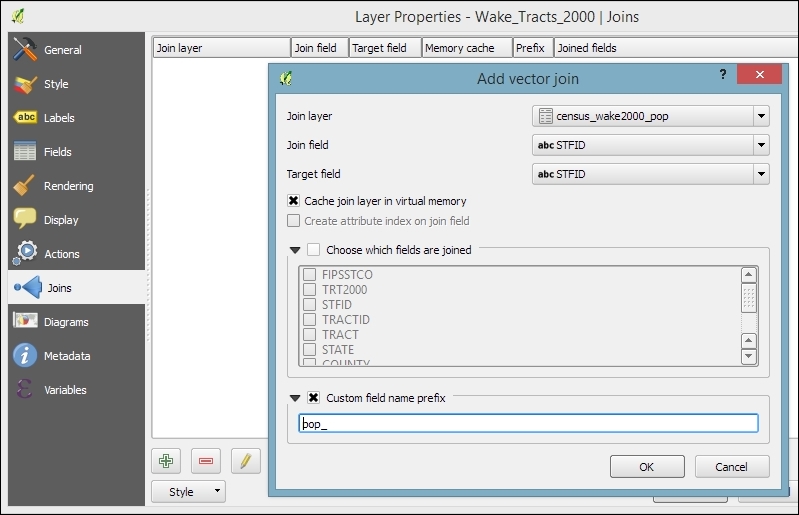The image size is (799, 515).
Task: Uncheck Custom field name prefix
Action: coord(313,397)
